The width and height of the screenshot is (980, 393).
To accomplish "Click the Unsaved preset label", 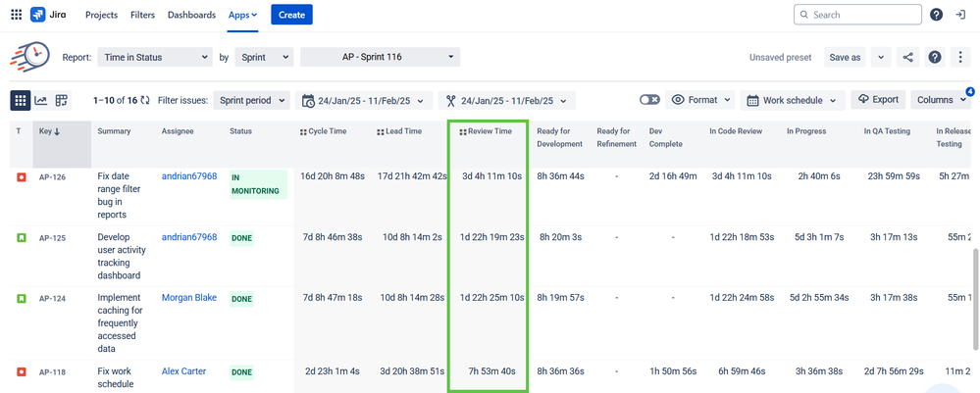I will (781, 57).
